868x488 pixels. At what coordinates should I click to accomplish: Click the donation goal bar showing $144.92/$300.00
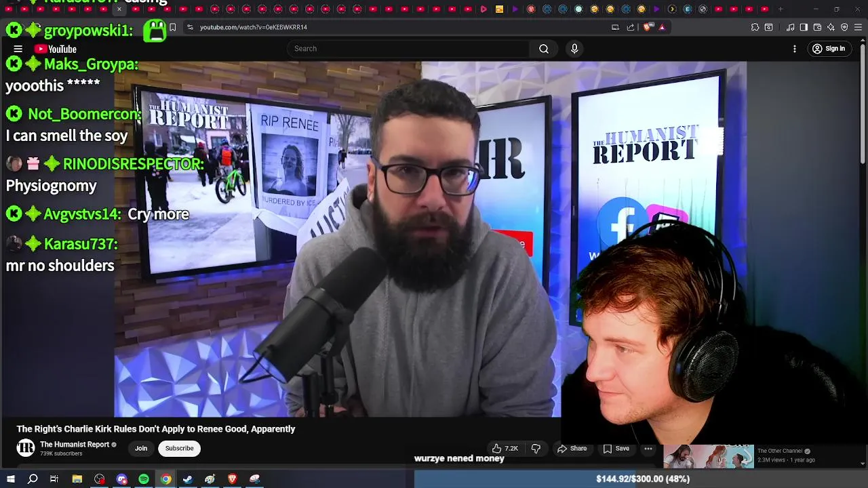coord(641,479)
